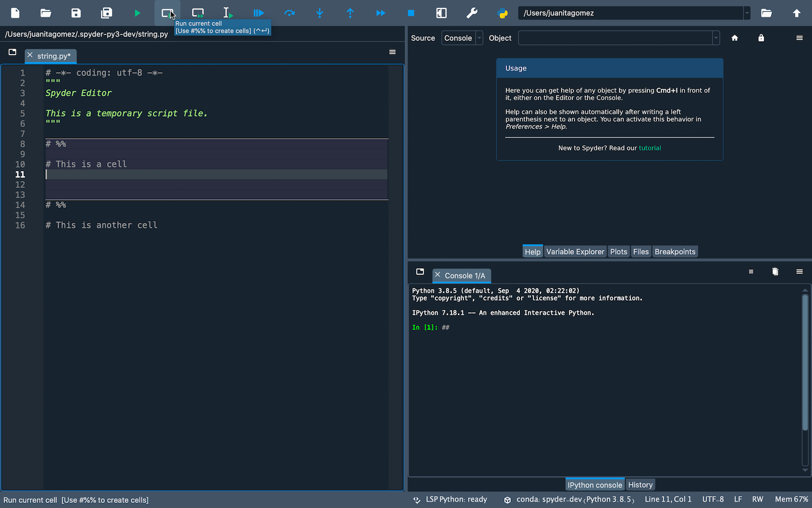Click the Save file icon
The image size is (812, 508).
point(76,13)
